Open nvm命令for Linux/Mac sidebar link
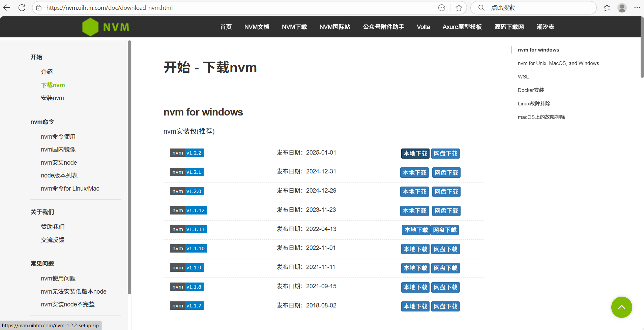The height and width of the screenshot is (330, 644). (70, 189)
